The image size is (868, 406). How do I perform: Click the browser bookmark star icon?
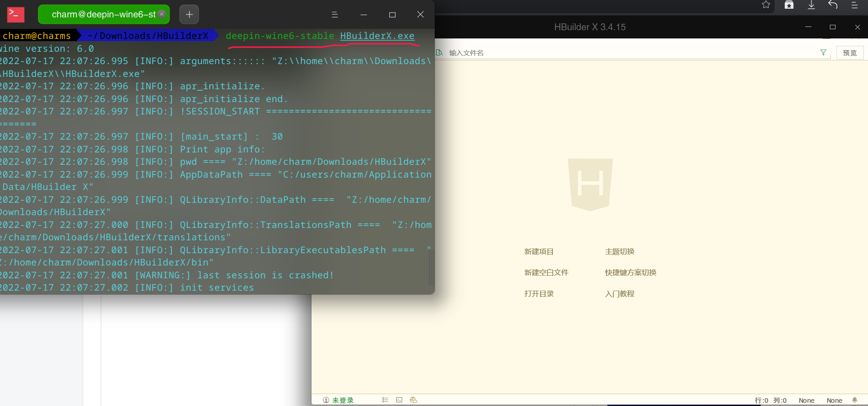click(x=766, y=5)
